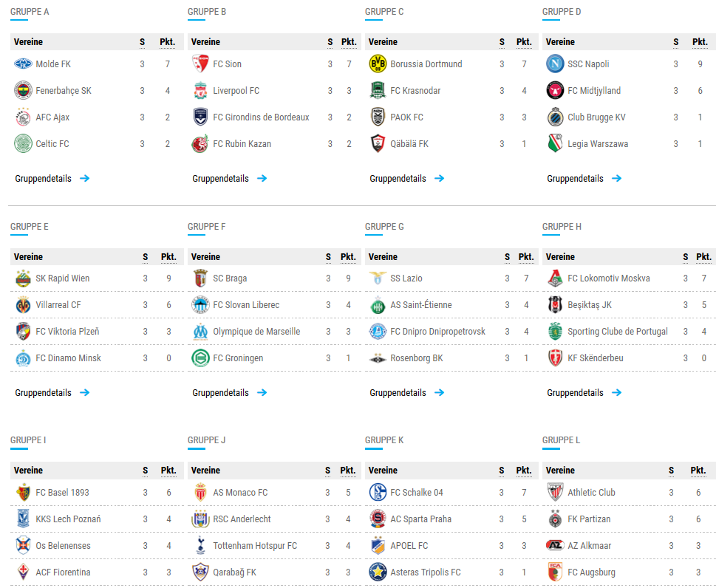
Task: Click the Gruppe F Gruppendetails arrow
Action: point(262,392)
